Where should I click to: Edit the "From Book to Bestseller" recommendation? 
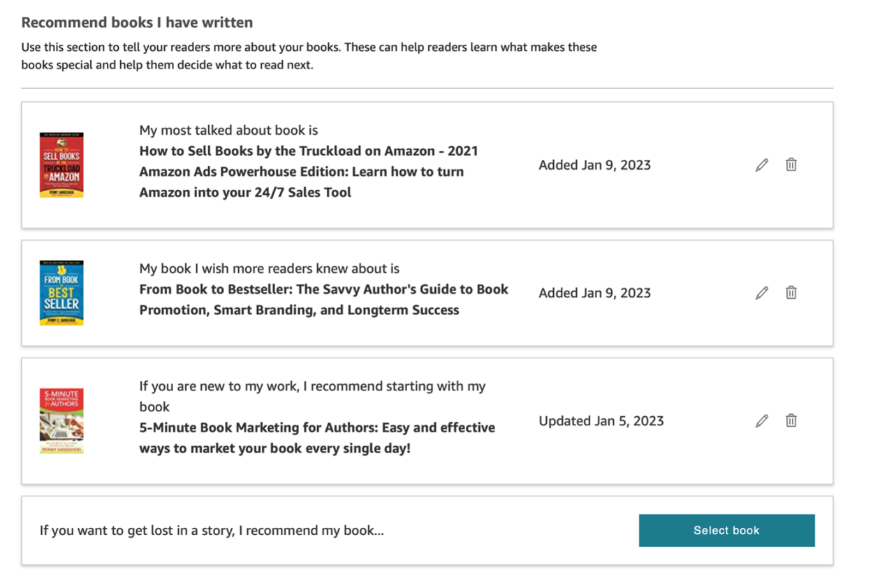pyautogui.click(x=761, y=293)
